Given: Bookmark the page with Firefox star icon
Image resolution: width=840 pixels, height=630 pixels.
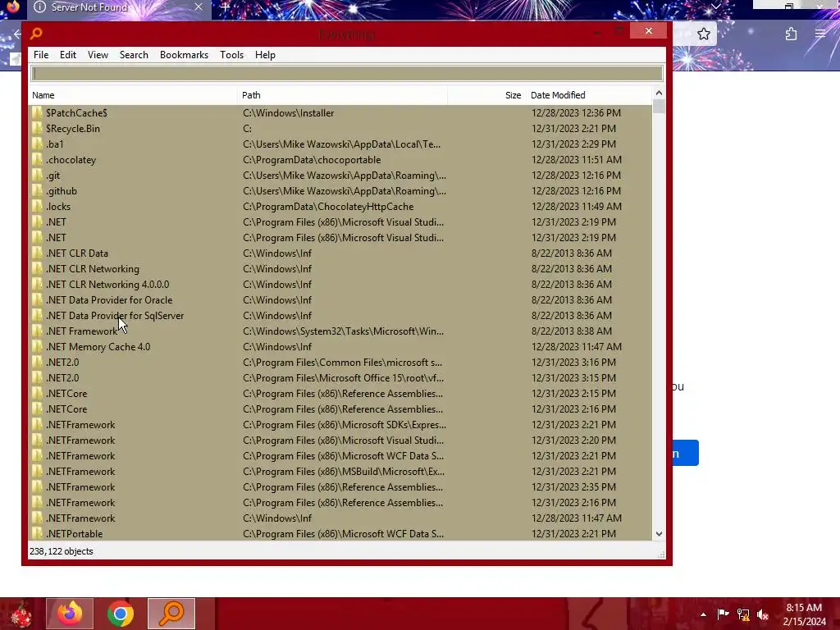Looking at the screenshot, I should pos(703,34).
